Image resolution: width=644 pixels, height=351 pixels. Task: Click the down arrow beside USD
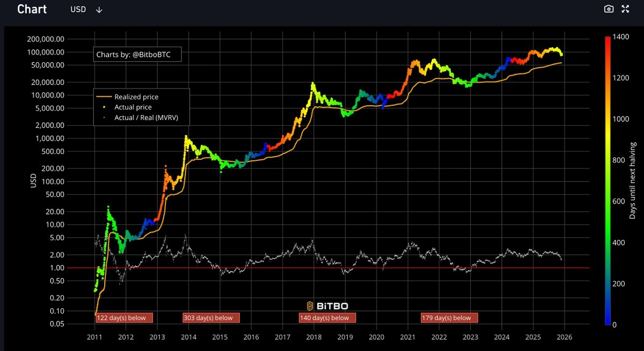[x=99, y=10]
